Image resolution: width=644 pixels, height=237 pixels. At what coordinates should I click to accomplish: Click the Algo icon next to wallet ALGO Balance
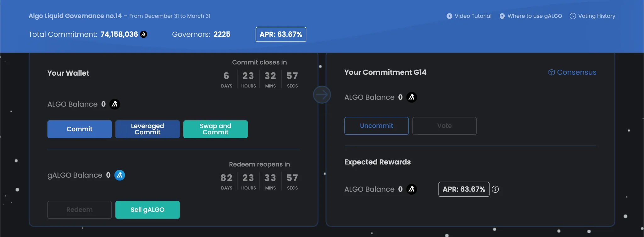[x=115, y=104]
